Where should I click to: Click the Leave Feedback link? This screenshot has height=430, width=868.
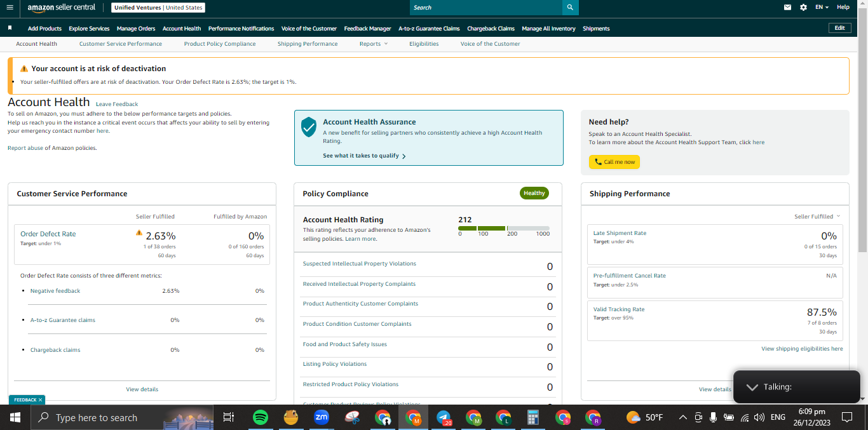click(117, 104)
